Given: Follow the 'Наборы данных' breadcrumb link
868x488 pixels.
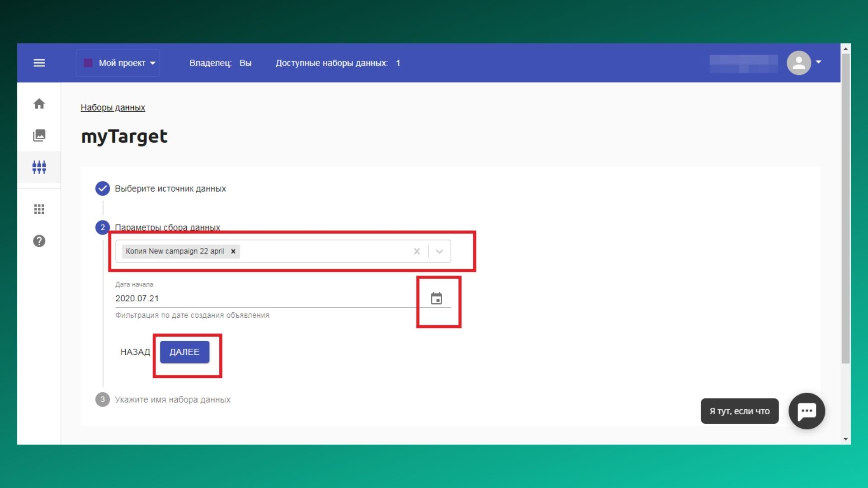Looking at the screenshot, I should pyautogui.click(x=113, y=108).
